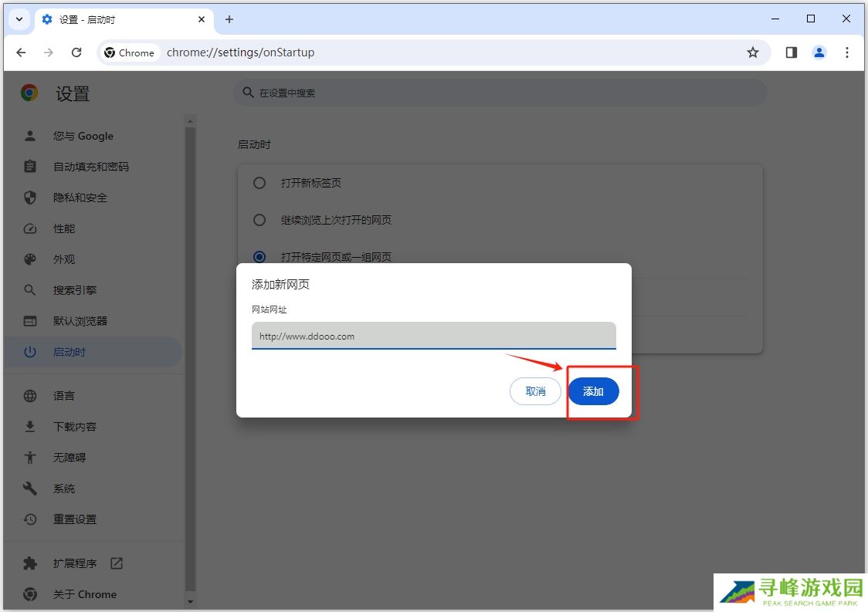
Task: Click the reload page icon
Action: coord(76,52)
